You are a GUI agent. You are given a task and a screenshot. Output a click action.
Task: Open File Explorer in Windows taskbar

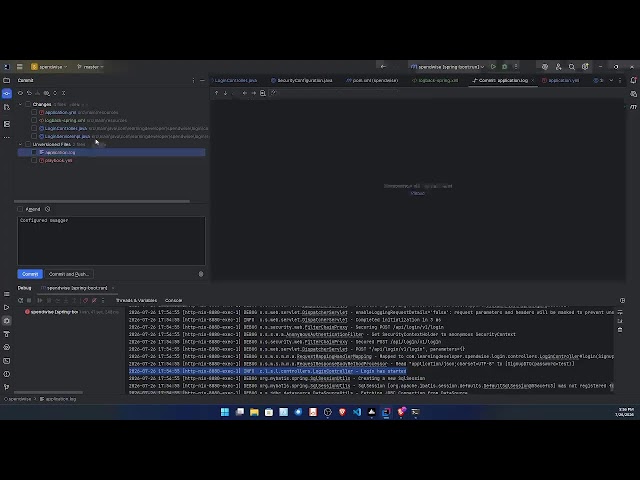254,412
